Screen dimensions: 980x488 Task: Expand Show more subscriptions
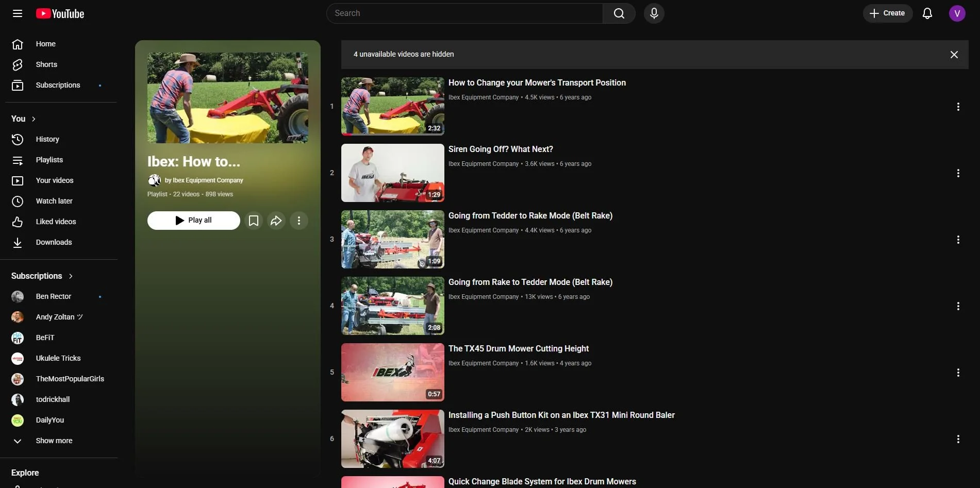coord(58,441)
